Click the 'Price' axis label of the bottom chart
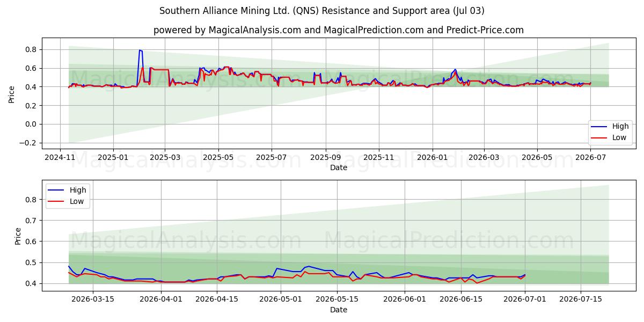Screen dimensions: 644x322 pos(18,236)
